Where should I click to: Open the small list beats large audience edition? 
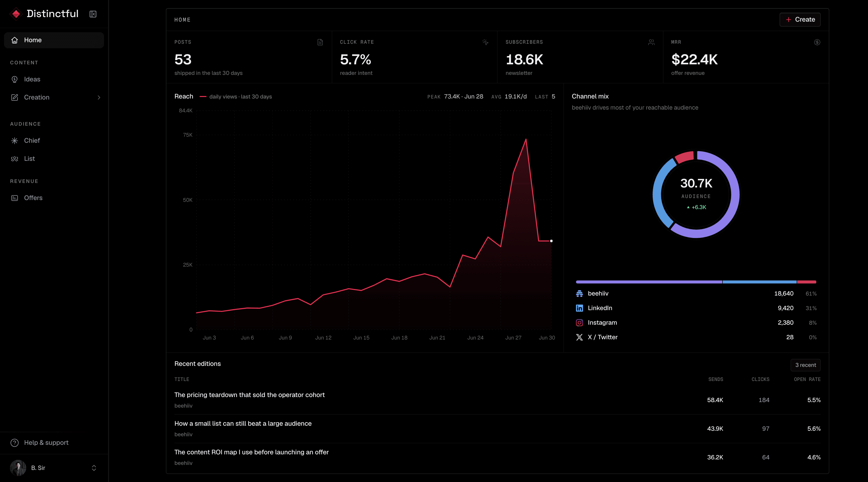pyautogui.click(x=497, y=429)
